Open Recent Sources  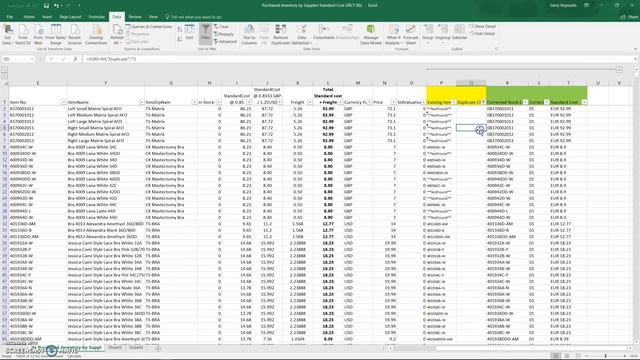pyautogui.click(x=74, y=34)
